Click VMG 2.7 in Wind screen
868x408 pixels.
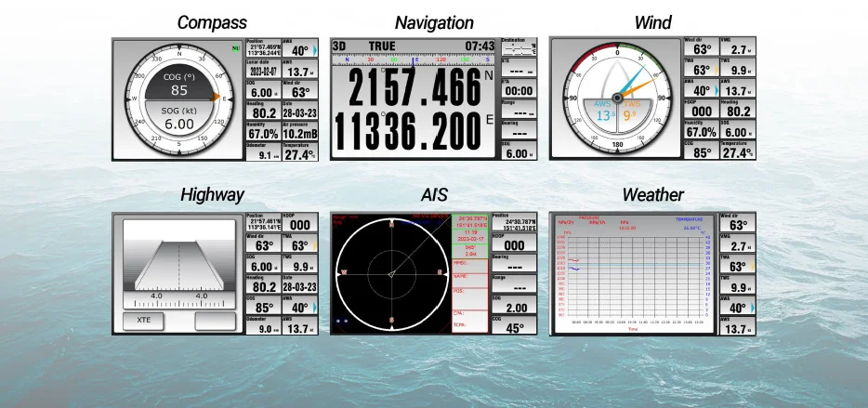coord(737,46)
